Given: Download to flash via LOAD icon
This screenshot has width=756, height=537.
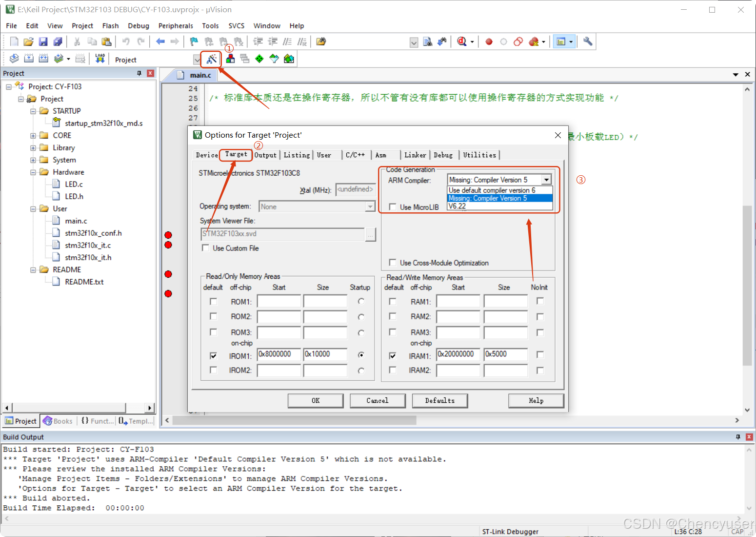Looking at the screenshot, I should pyautogui.click(x=100, y=59).
